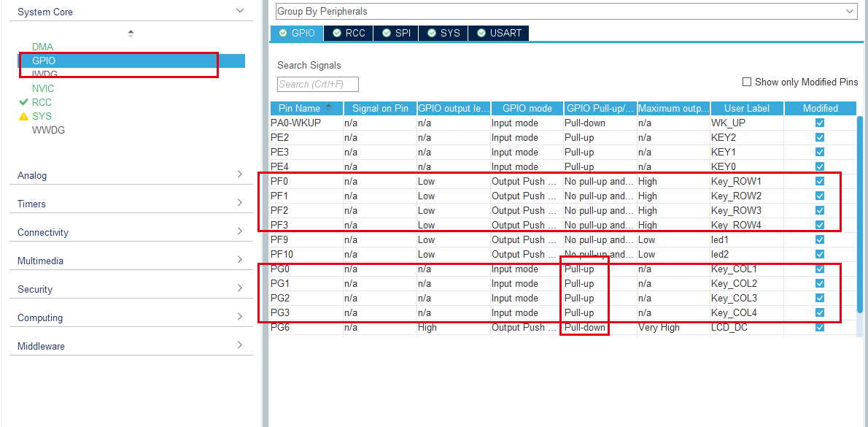Select GPIO in System Core list
This screenshot has width=868, height=427.
[x=132, y=61]
